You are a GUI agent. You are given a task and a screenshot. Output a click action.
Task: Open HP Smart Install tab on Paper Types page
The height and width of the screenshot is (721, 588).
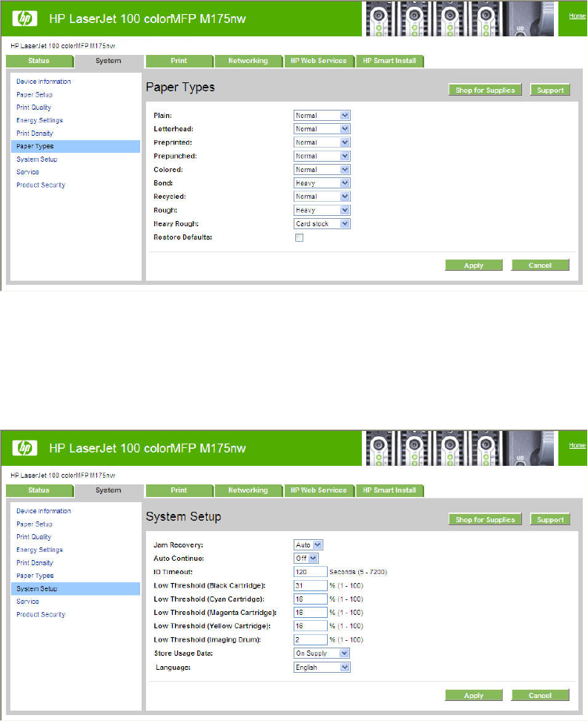click(x=389, y=61)
